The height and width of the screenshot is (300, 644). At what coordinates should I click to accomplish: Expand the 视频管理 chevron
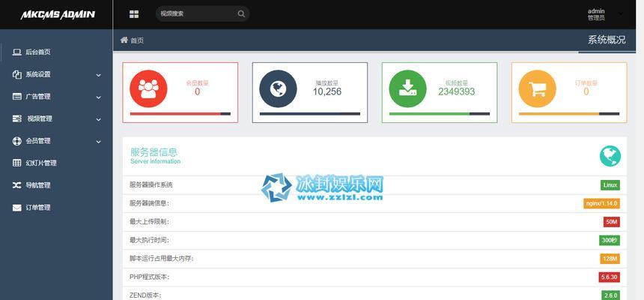click(x=99, y=119)
